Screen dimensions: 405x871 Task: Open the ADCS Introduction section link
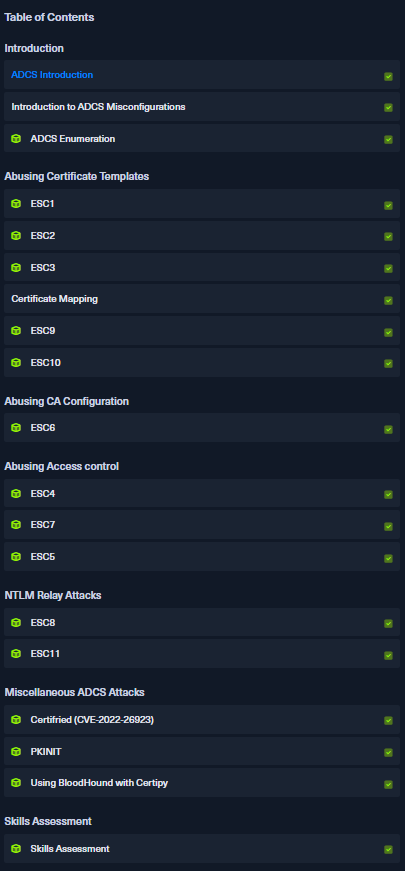pyautogui.click(x=52, y=74)
